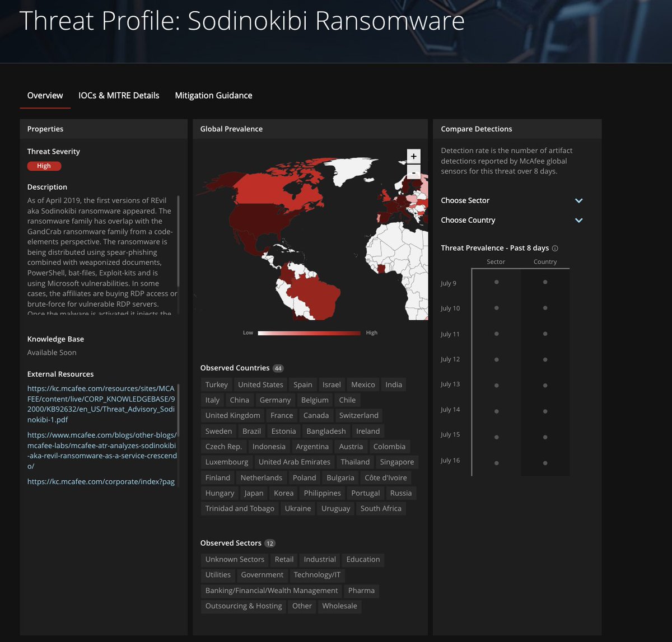672x642 pixels.
Task: Expand the Choose Country dropdown
Action: (512, 220)
